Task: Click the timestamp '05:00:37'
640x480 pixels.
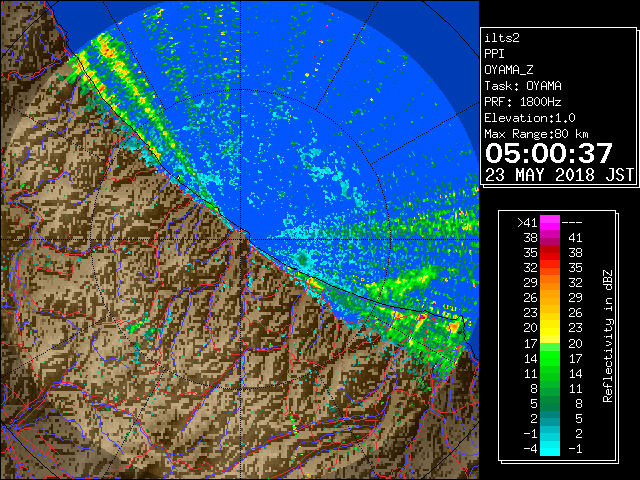Action: (549, 153)
